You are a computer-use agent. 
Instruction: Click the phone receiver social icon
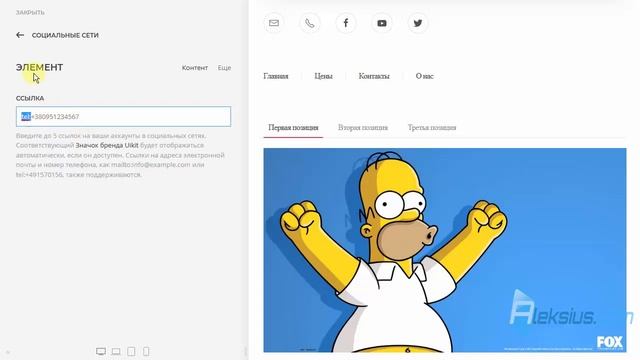coord(310,23)
